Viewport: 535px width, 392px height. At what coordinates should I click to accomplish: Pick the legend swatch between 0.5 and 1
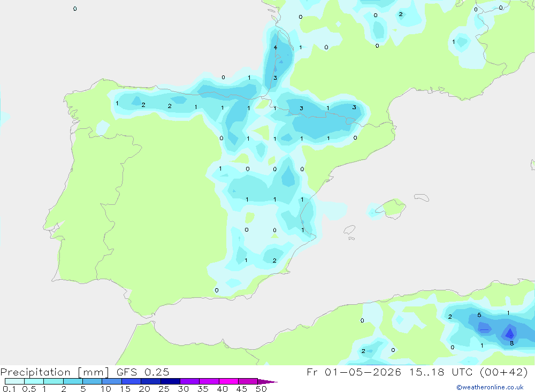(x=34, y=381)
